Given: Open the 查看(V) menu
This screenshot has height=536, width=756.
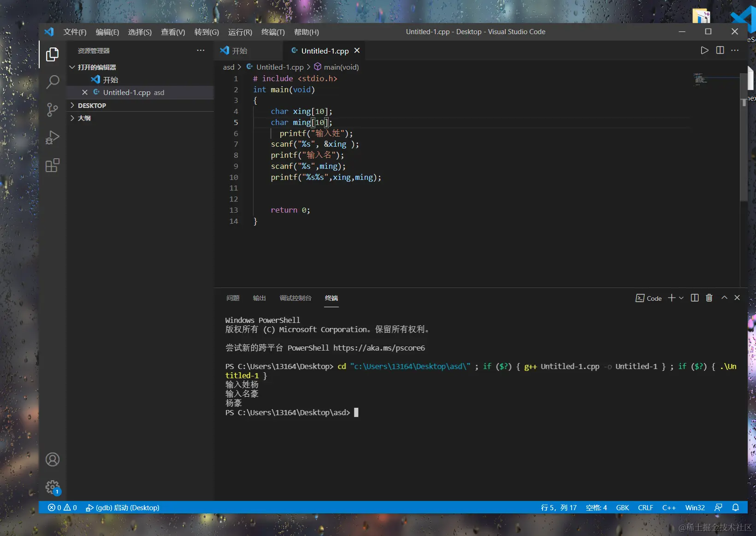Looking at the screenshot, I should 173,32.
